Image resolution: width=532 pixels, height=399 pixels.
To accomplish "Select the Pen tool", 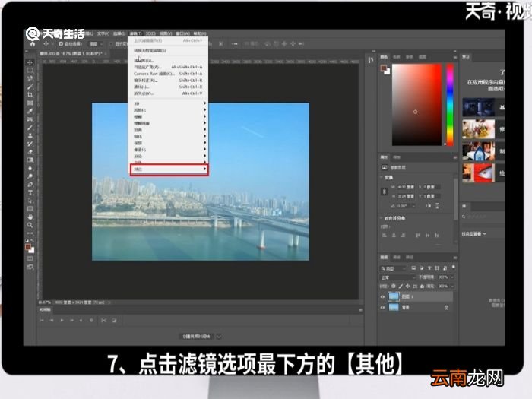I will point(30,185).
